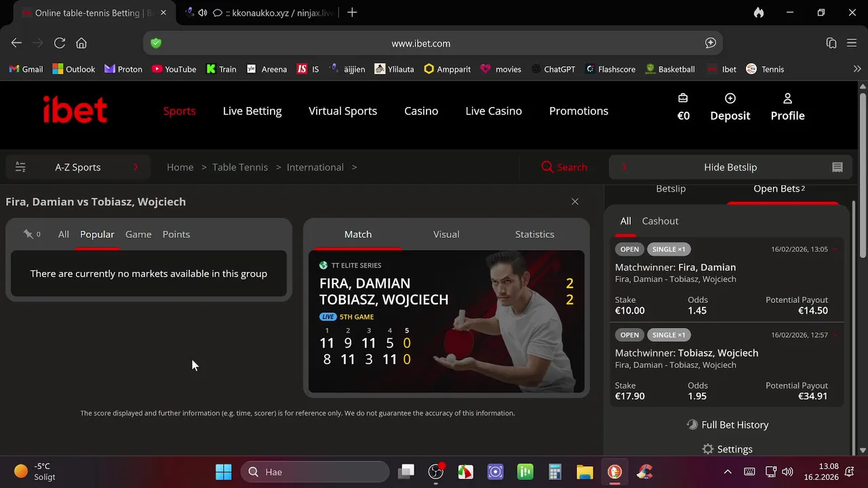
Task: Go back with browser back arrow
Action: [17, 43]
